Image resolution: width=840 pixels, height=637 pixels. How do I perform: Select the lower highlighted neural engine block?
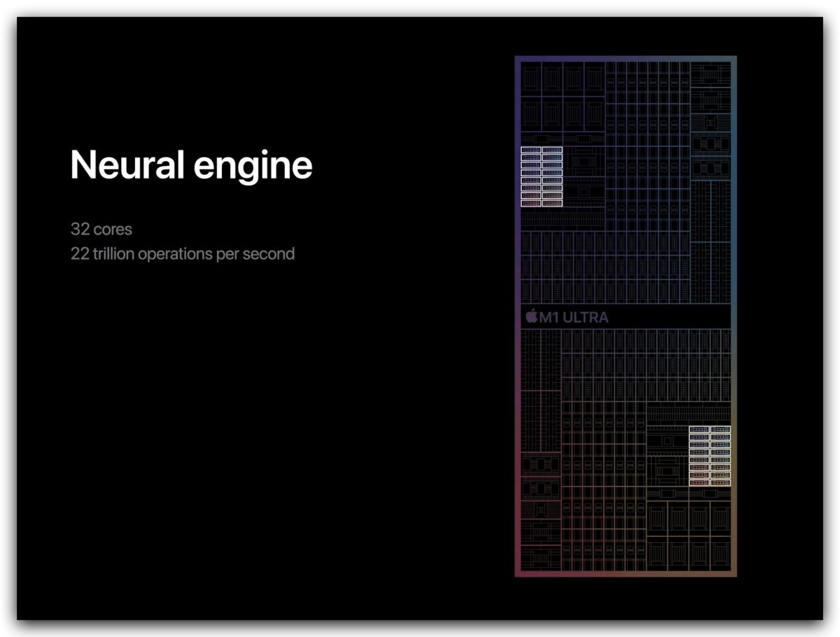[710, 456]
